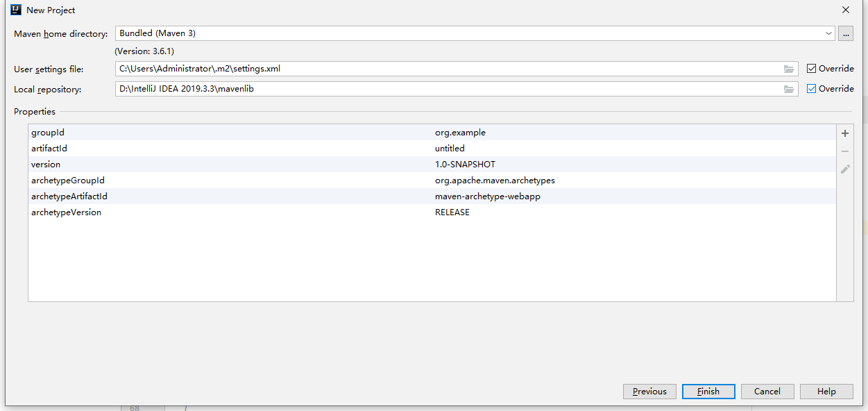Add a new Maven property with plus icon
Viewport: 868px width, 411px height.
[x=845, y=133]
